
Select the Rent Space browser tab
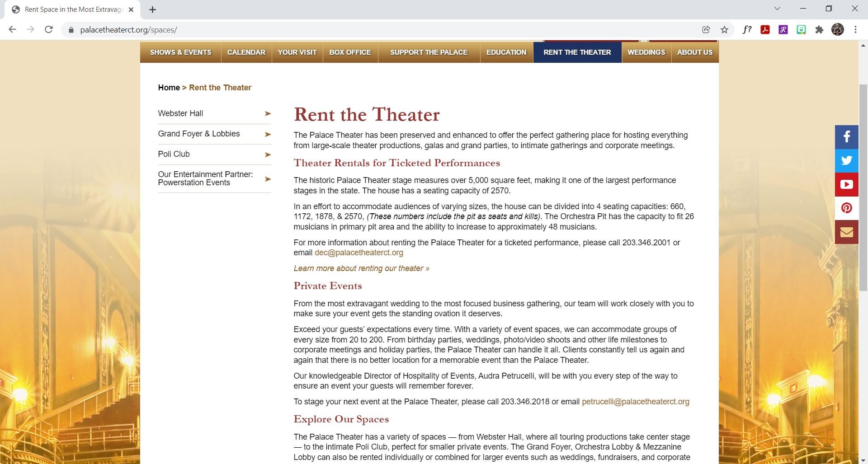[x=72, y=9]
